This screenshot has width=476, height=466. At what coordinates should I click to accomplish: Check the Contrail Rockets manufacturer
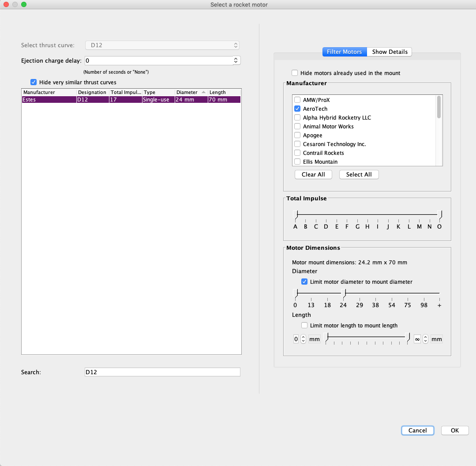pos(297,153)
